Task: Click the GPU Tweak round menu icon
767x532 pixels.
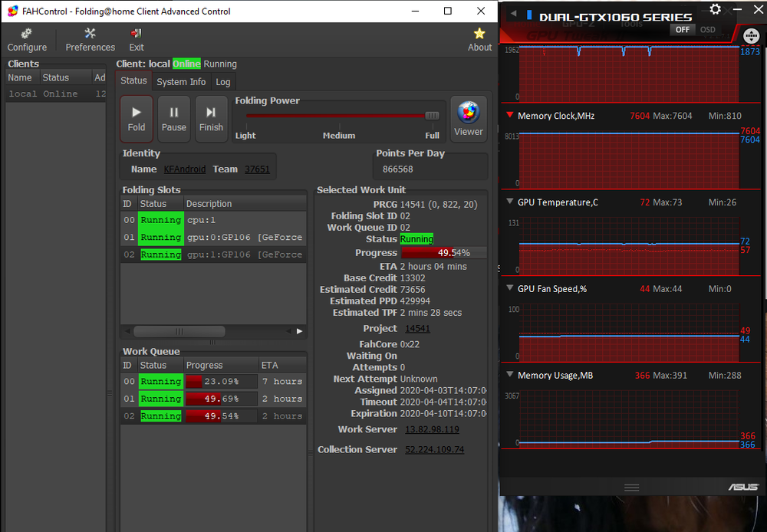Action: pos(752,36)
